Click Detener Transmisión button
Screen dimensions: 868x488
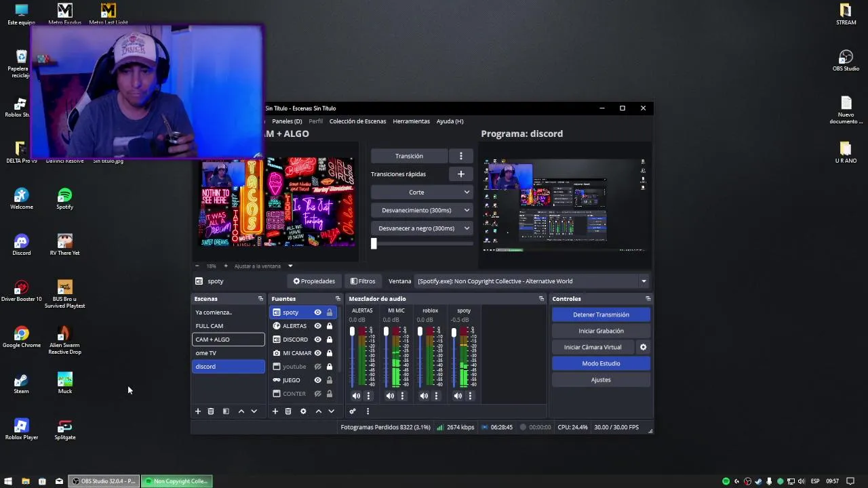601,314
